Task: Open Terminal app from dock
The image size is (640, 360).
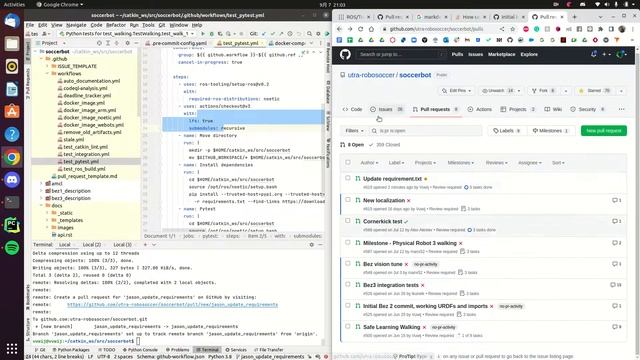Action: [12, 202]
